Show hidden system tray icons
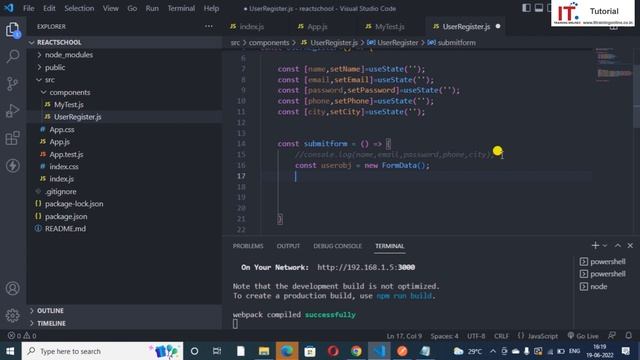The height and width of the screenshot is (360, 640). [493, 351]
